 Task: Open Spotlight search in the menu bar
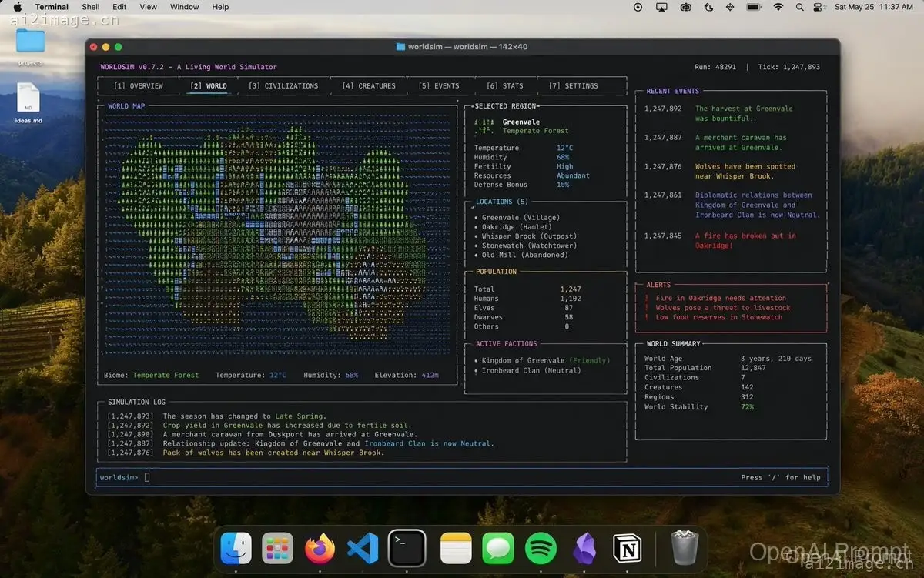click(800, 7)
